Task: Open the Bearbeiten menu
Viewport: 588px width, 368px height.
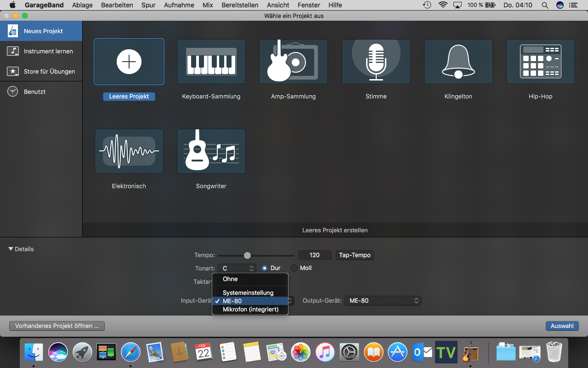Action: (117, 5)
